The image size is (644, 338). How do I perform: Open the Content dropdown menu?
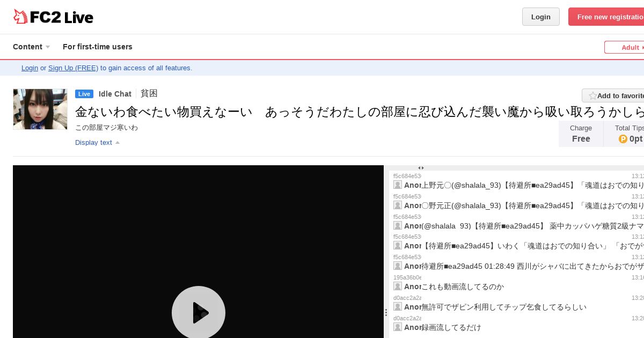pos(32,47)
